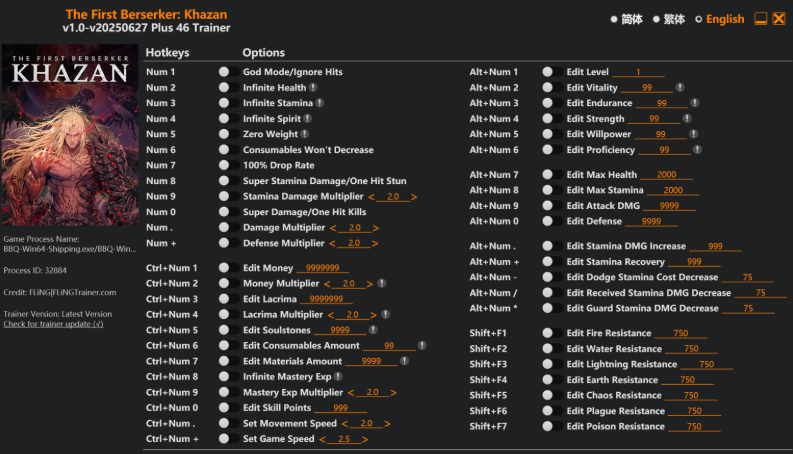Screen dimensions: 793x454
Task: Decrease Lacrima Multiplier with left arrow
Action: tap(331, 315)
